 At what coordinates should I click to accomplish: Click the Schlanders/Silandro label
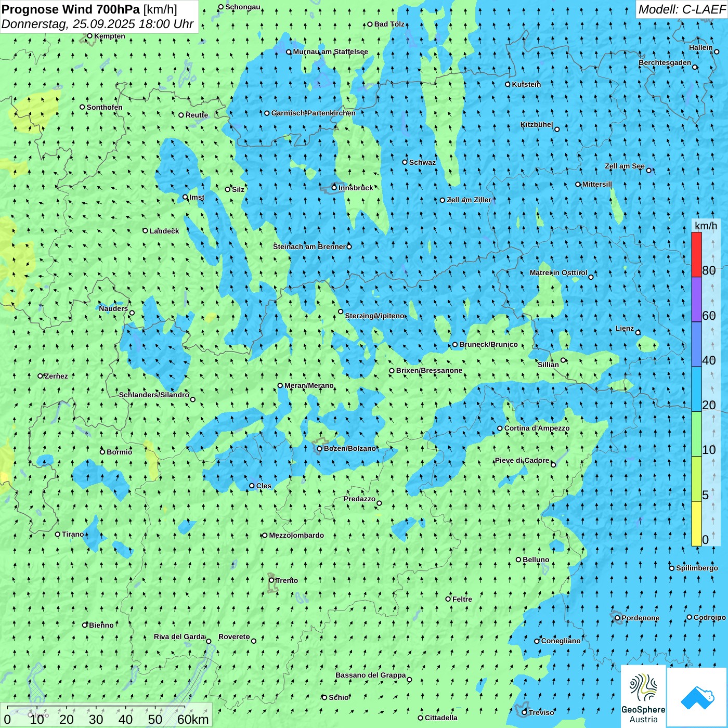tap(154, 395)
